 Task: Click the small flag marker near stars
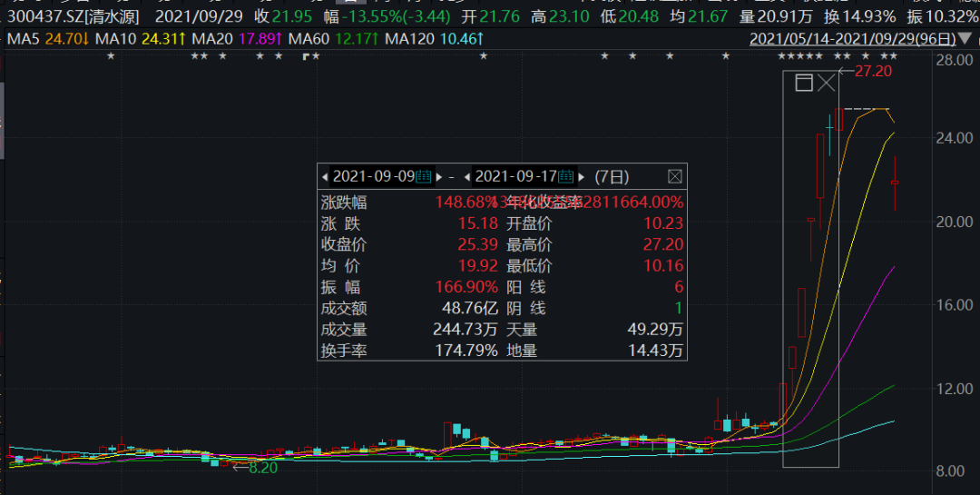[306, 57]
